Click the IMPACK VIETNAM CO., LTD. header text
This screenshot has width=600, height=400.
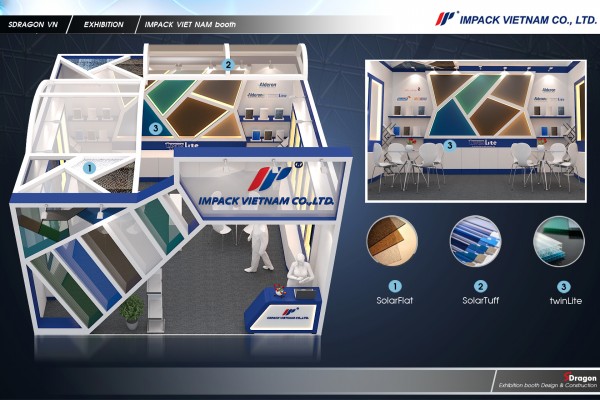[528, 20]
